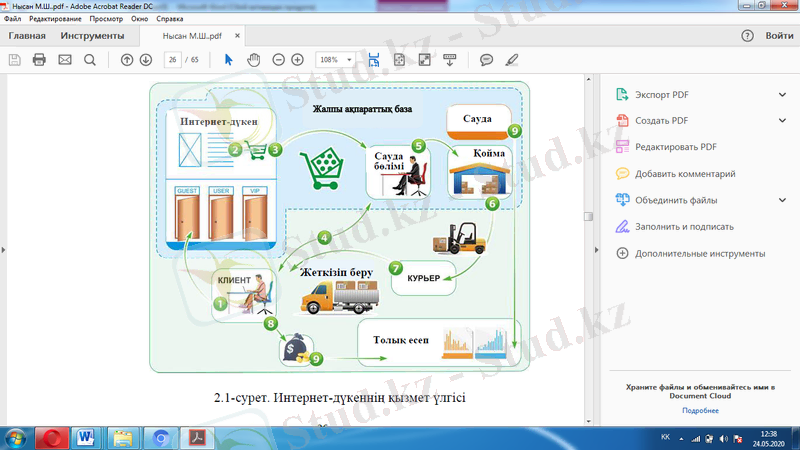Image resolution: width=800 pixels, height=450 pixels.
Task: Click the page number input field
Action: pyautogui.click(x=173, y=60)
